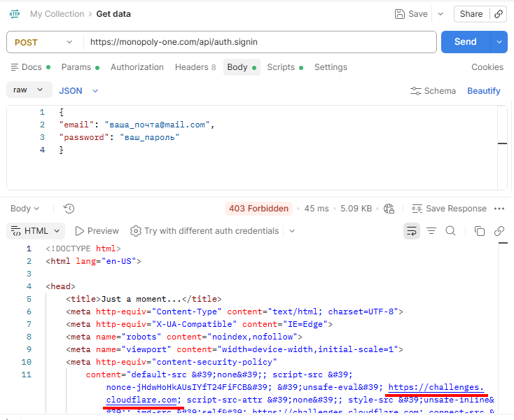The width and height of the screenshot is (514, 420).
Task: Open Cookies link
Action: 487,67
